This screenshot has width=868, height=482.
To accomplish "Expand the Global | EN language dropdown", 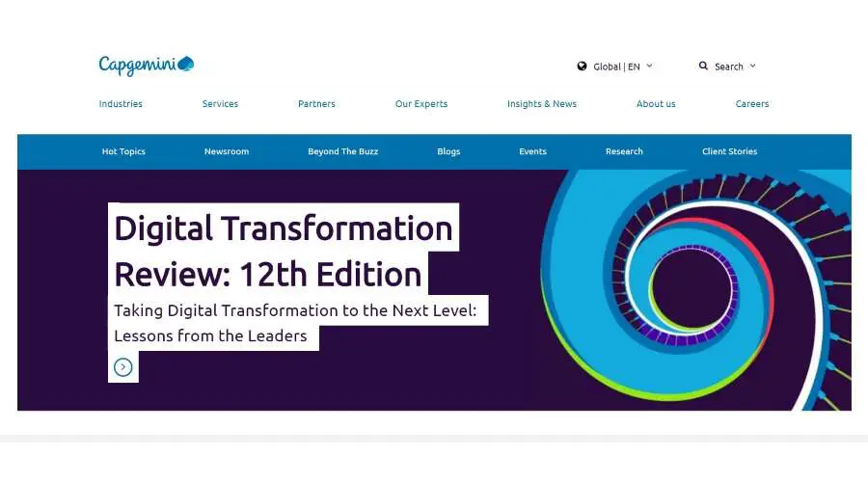I will point(649,66).
